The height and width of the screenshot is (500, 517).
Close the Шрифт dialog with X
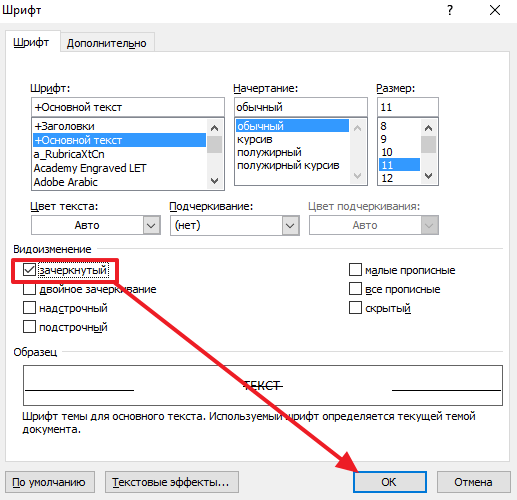pyautogui.click(x=495, y=10)
